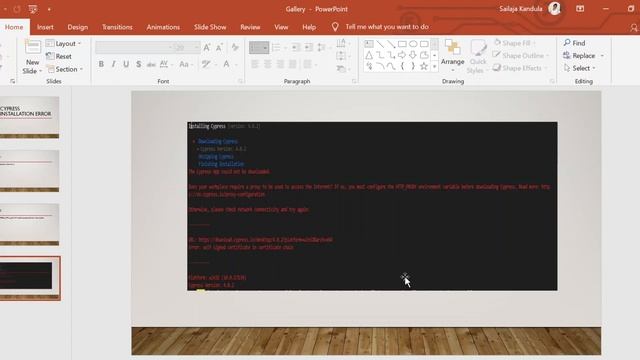Viewport: 640px width, 360px height.
Task: Click the Align Text icon
Action: (342, 56)
